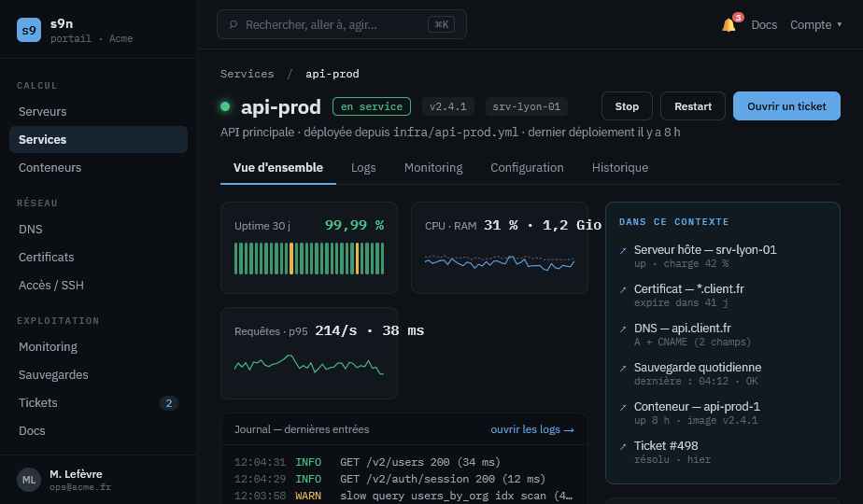Click the s9 logo icon
The width and height of the screenshot is (863, 504).
[x=29, y=30]
